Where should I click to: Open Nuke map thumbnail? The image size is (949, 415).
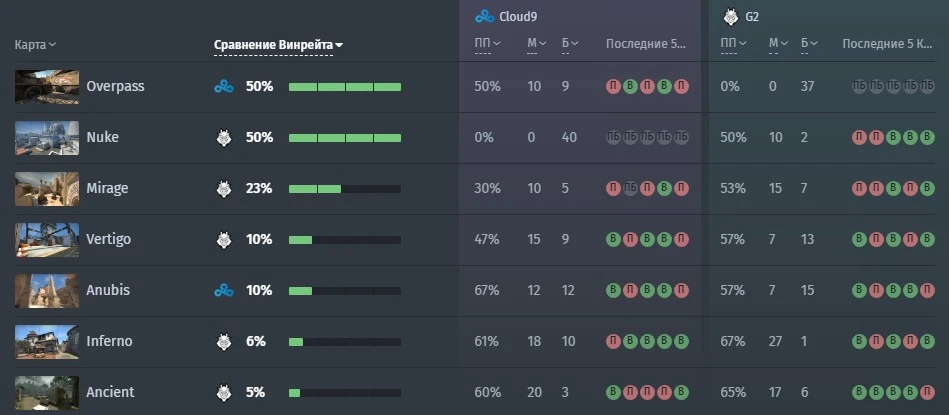point(47,138)
